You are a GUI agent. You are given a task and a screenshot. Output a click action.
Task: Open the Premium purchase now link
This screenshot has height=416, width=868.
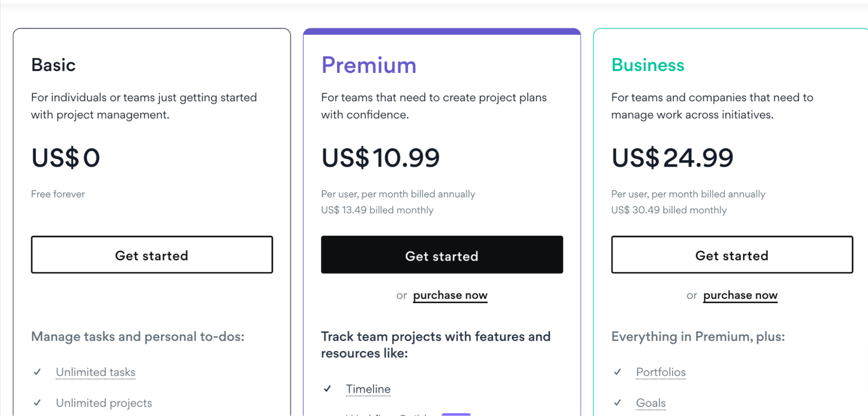tap(450, 295)
